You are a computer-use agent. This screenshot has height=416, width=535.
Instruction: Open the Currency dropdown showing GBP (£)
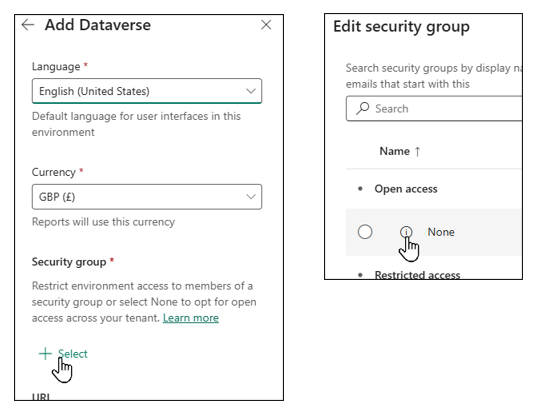pos(147,197)
